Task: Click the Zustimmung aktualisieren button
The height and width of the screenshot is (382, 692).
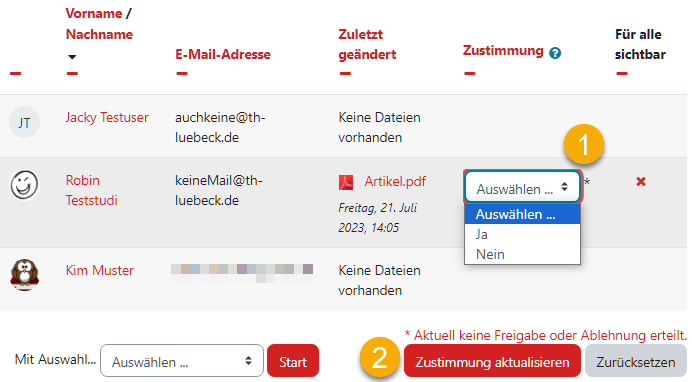Action: tap(492, 361)
